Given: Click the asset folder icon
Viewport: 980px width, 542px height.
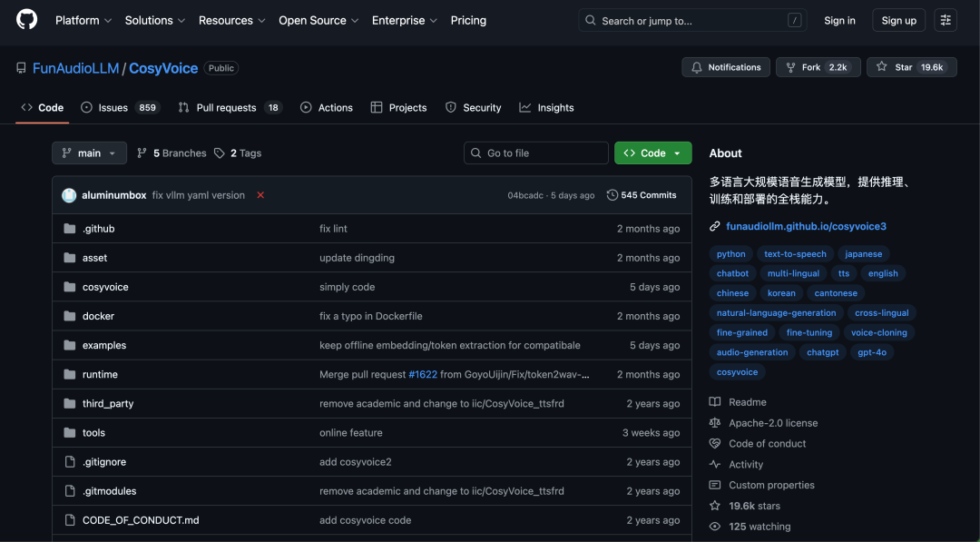Looking at the screenshot, I should pyautogui.click(x=69, y=258).
